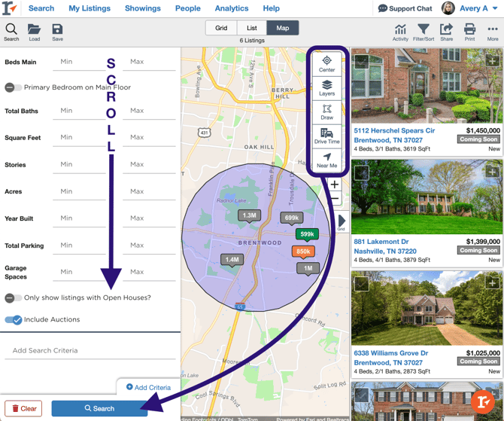
Task: Click the Share toolbar icon
Action: (x=447, y=32)
